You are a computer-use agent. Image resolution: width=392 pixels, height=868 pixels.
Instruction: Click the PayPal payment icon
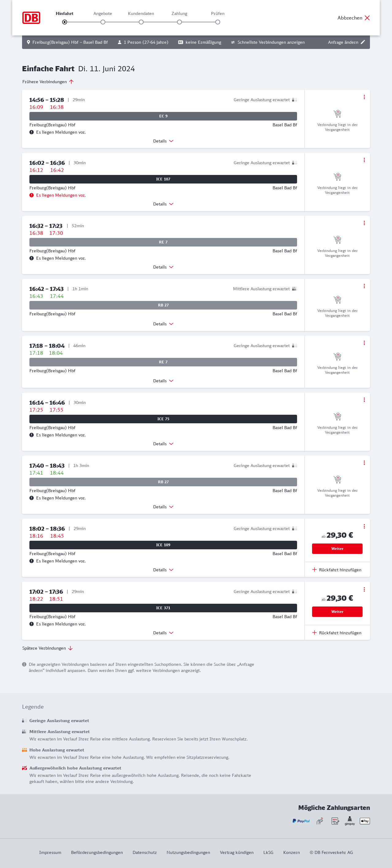[x=301, y=821]
